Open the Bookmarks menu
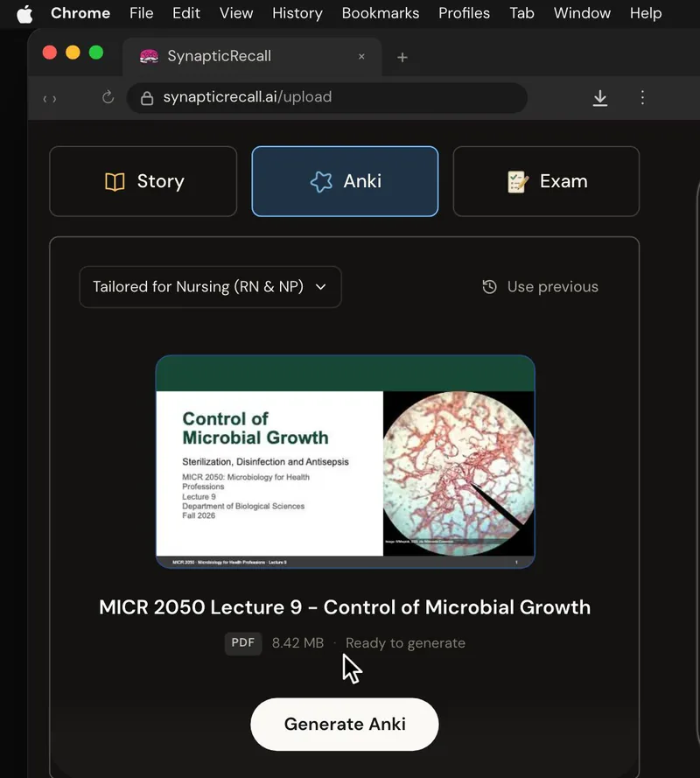This screenshot has width=700, height=778. pyautogui.click(x=381, y=13)
